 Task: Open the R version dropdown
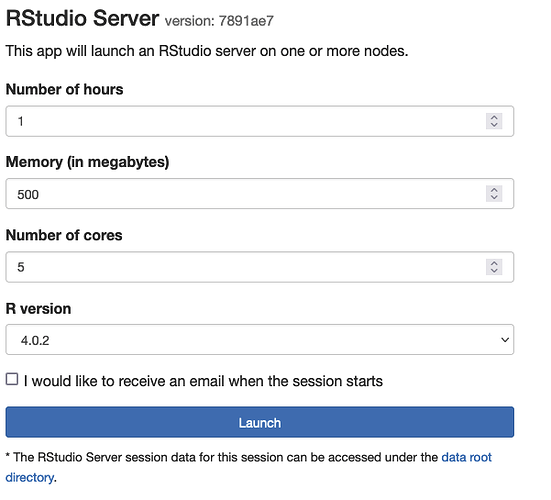[x=260, y=340]
